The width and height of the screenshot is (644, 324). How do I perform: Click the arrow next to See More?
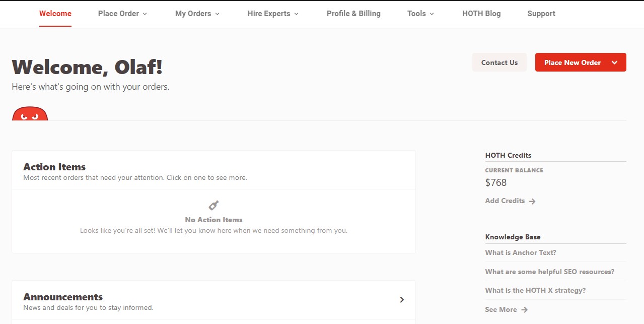click(x=524, y=310)
